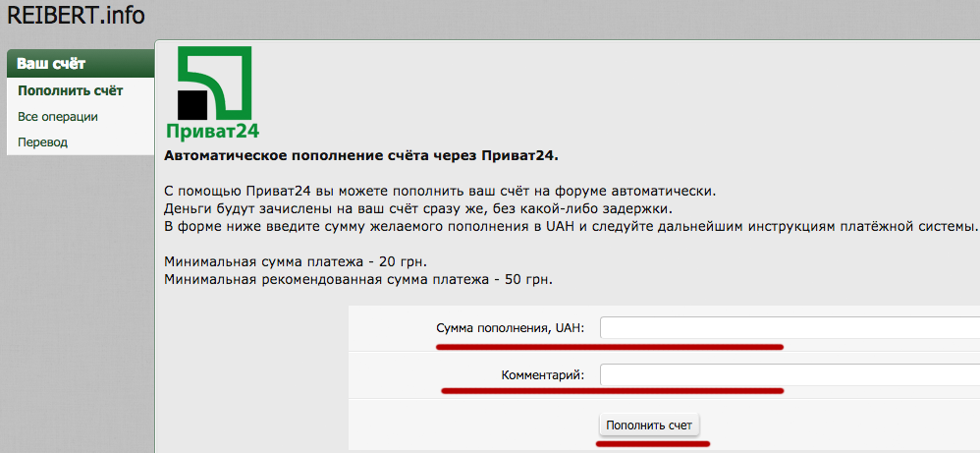Click the Пополнить счет button
The width and height of the screenshot is (980, 453).
pyautogui.click(x=649, y=425)
